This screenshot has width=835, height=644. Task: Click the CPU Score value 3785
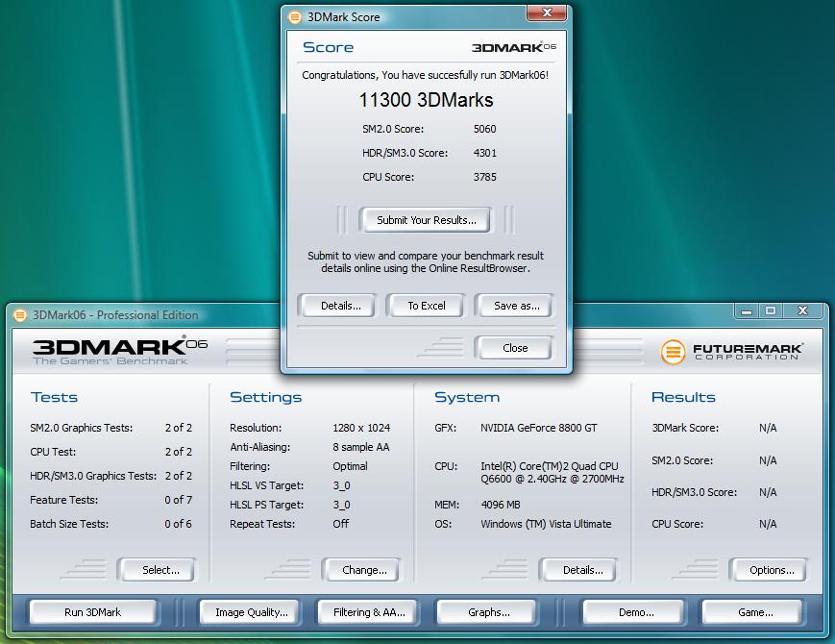point(484,177)
